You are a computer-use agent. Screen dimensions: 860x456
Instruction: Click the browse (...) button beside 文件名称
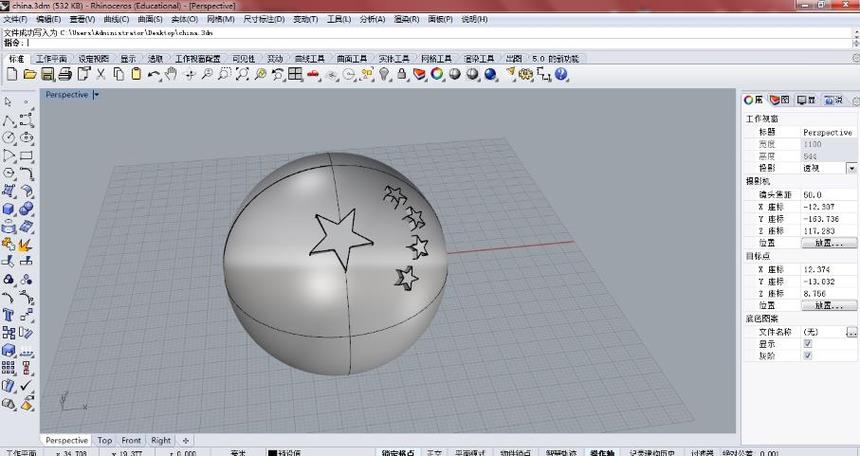click(851, 331)
